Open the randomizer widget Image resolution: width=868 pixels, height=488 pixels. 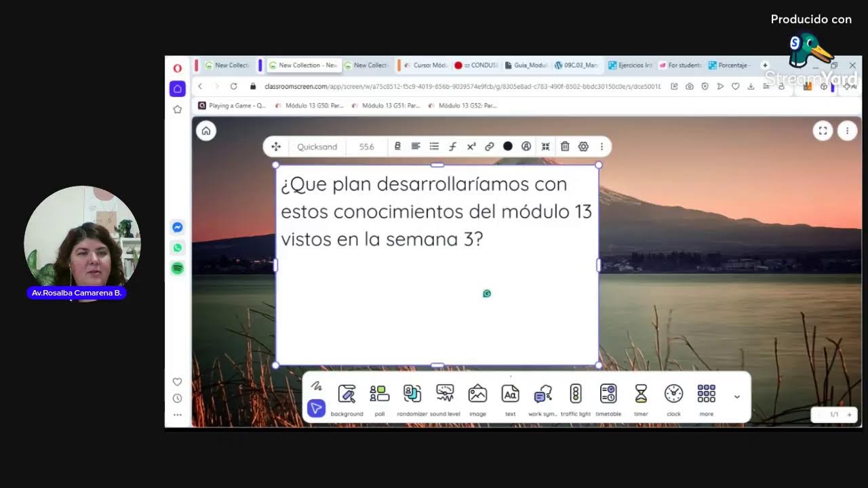(412, 400)
